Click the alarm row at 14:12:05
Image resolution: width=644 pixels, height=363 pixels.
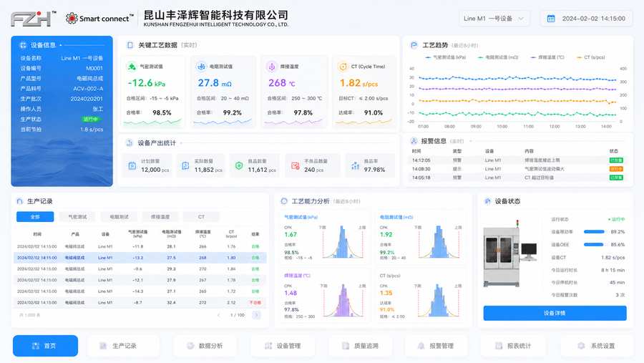coord(518,160)
